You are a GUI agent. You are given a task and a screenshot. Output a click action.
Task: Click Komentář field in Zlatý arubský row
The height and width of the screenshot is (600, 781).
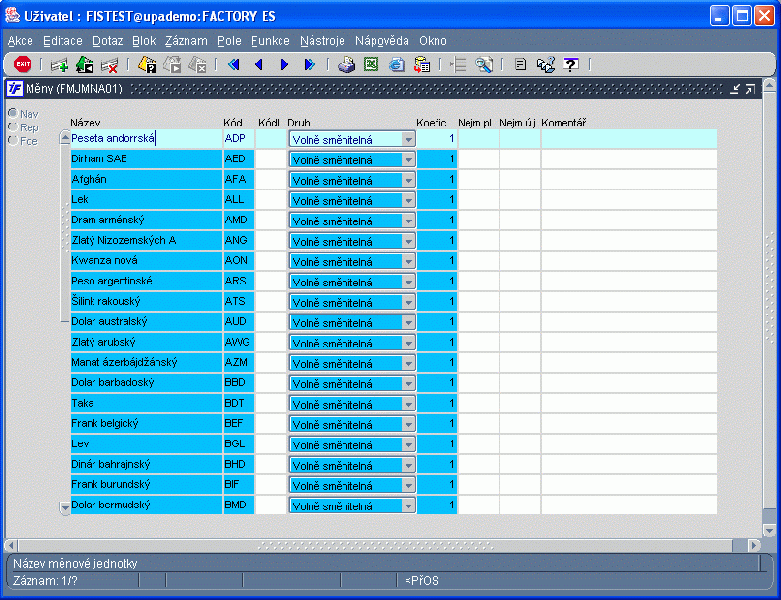point(629,342)
